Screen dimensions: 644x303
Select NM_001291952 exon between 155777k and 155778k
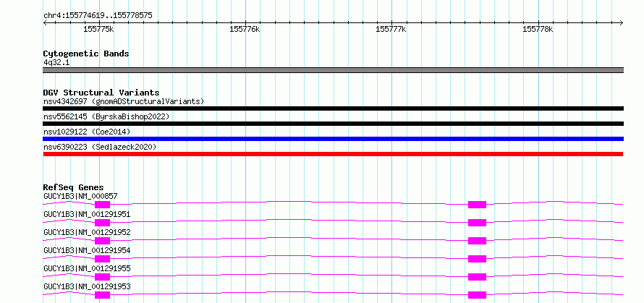478,241
